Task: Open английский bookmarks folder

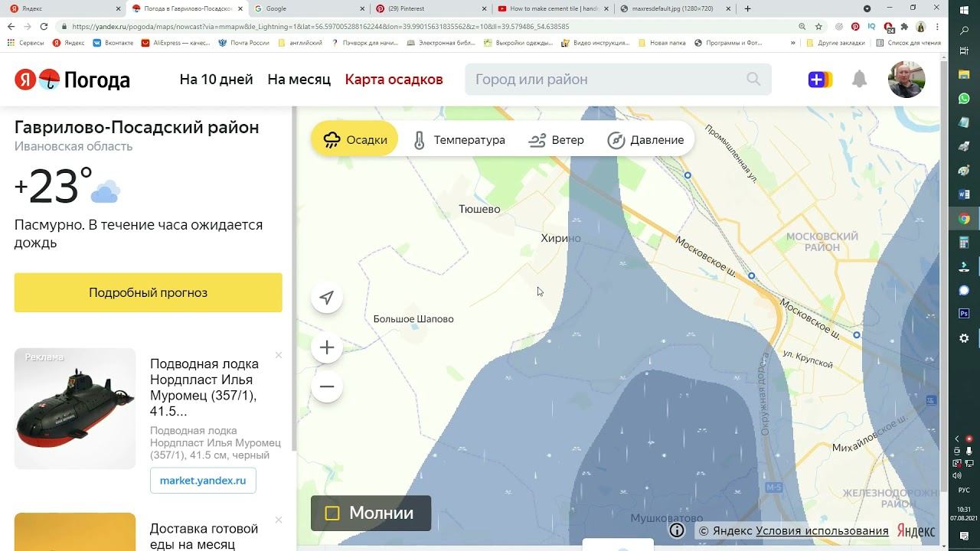Action: 300,43
